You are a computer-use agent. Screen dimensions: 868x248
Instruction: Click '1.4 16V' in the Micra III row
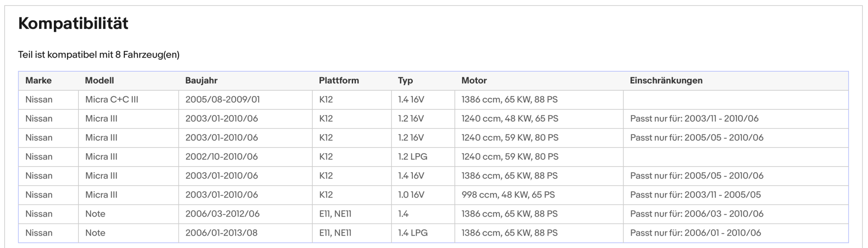coord(411,176)
